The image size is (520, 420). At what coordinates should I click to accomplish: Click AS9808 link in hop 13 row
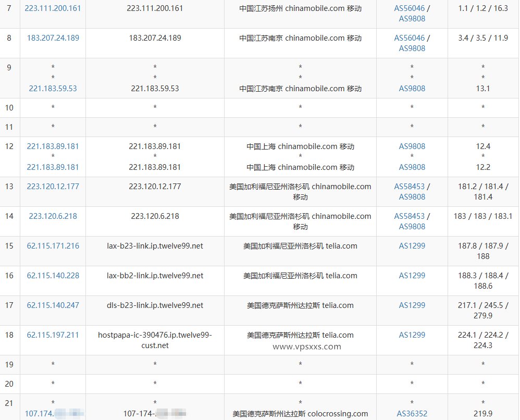[x=412, y=197]
